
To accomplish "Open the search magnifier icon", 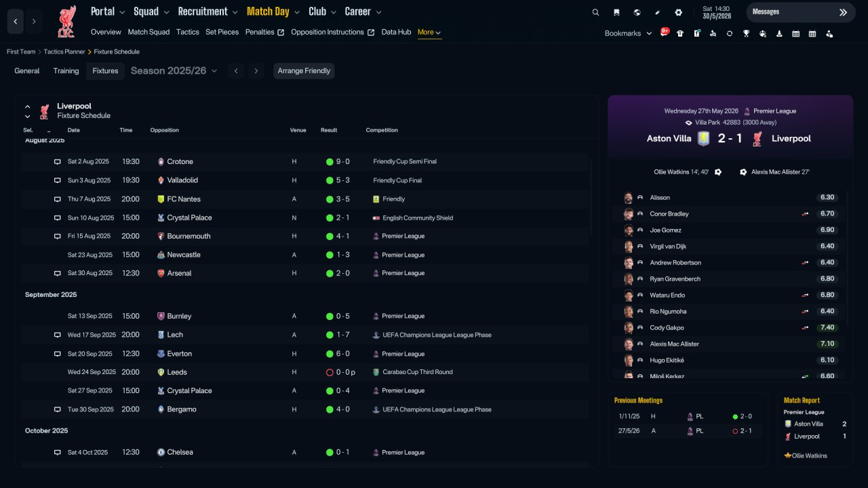I will pos(595,12).
